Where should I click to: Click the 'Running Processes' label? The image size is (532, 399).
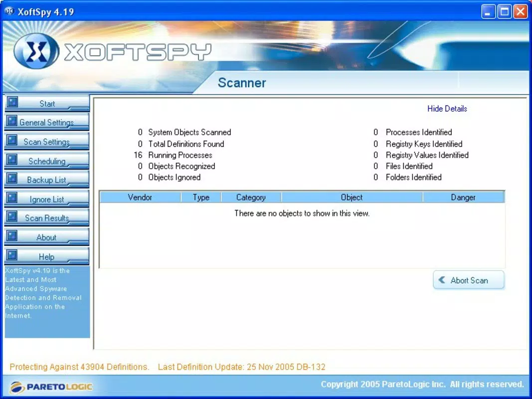tap(180, 155)
